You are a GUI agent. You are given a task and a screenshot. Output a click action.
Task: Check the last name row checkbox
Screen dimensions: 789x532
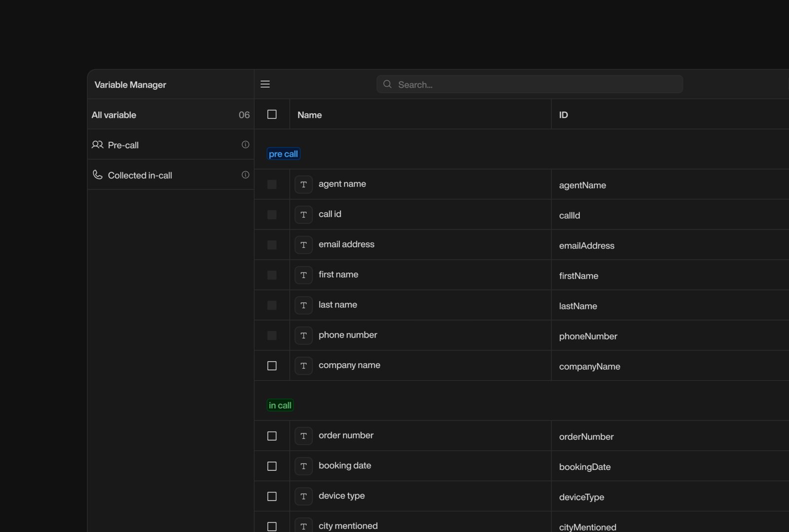(272, 305)
